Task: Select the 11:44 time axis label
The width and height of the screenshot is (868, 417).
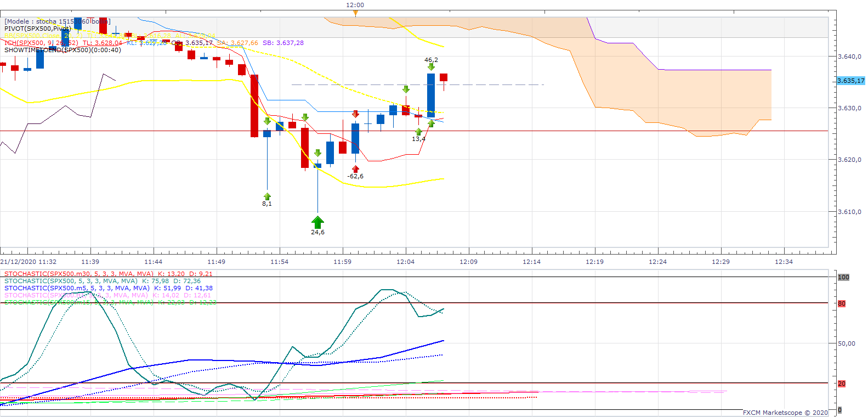Action: (x=154, y=262)
